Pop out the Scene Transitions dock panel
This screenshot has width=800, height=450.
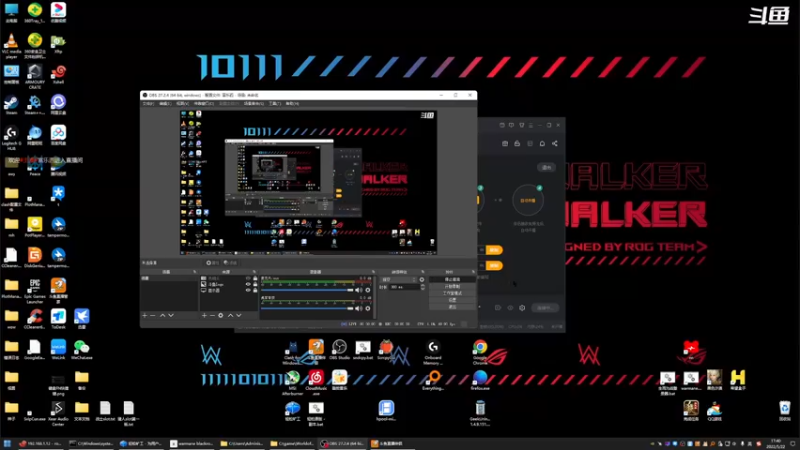click(422, 272)
